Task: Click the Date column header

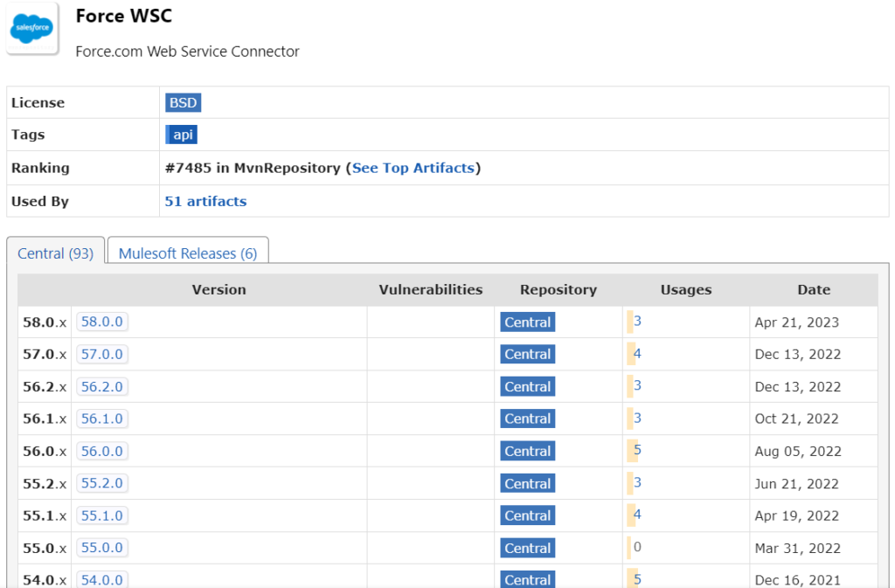Action: click(x=814, y=290)
